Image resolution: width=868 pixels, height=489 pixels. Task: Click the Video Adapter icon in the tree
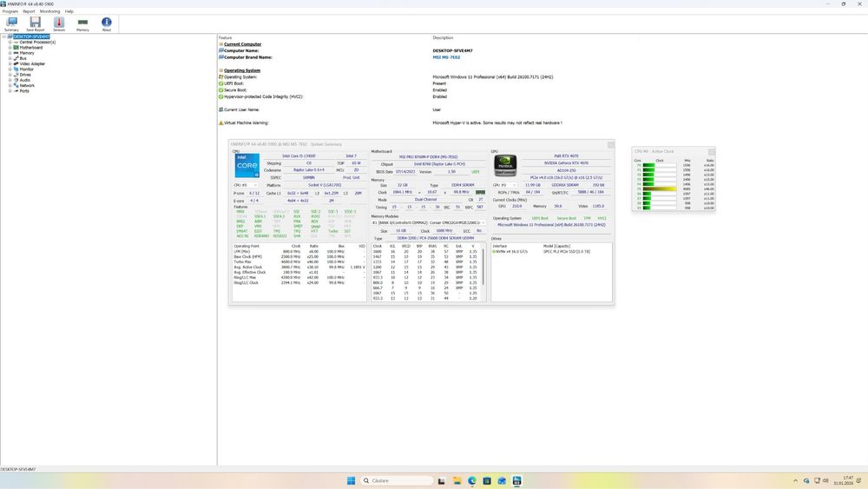(x=16, y=63)
